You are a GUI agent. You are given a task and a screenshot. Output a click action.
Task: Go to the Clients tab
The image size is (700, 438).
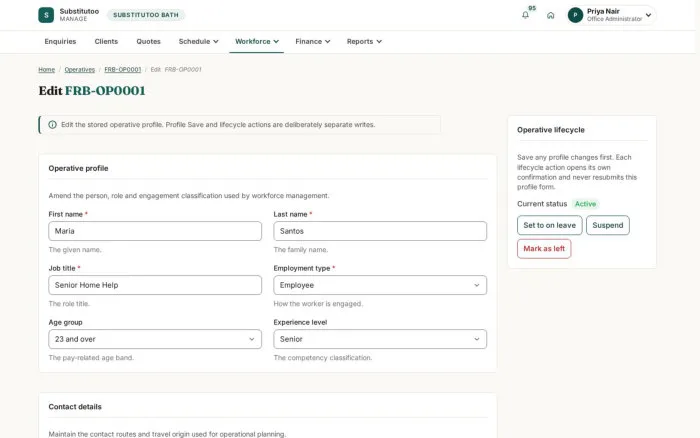tap(106, 42)
